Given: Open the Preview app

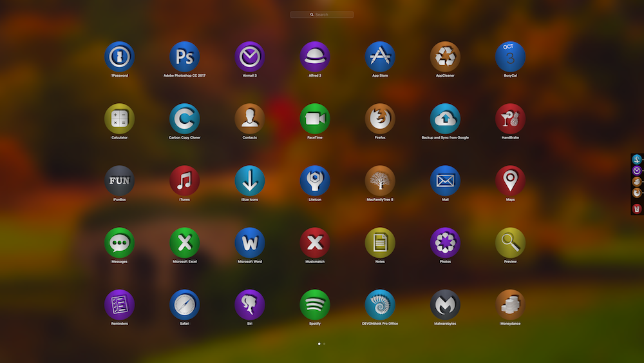Looking at the screenshot, I should click(510, 243).
